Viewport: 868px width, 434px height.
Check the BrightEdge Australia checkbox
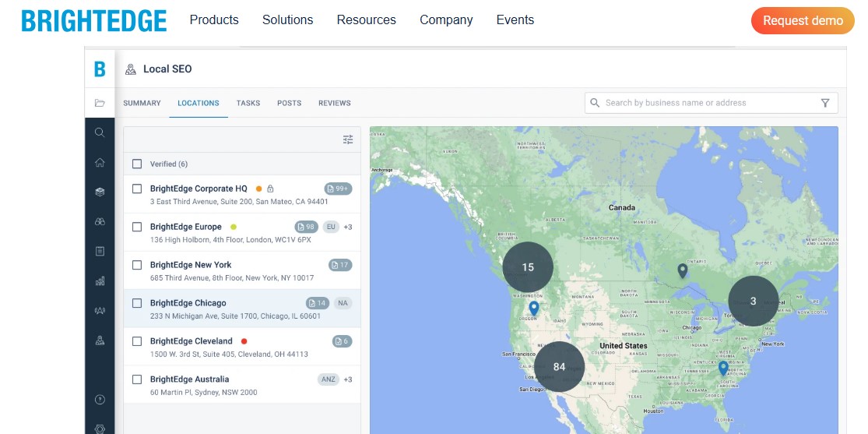click(x=137, y=379)
